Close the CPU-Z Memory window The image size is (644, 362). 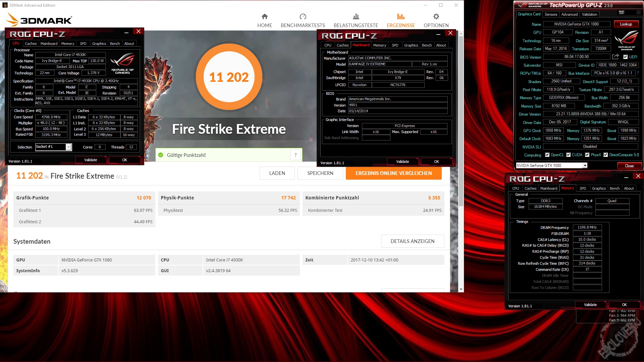(x=638, y=176)
